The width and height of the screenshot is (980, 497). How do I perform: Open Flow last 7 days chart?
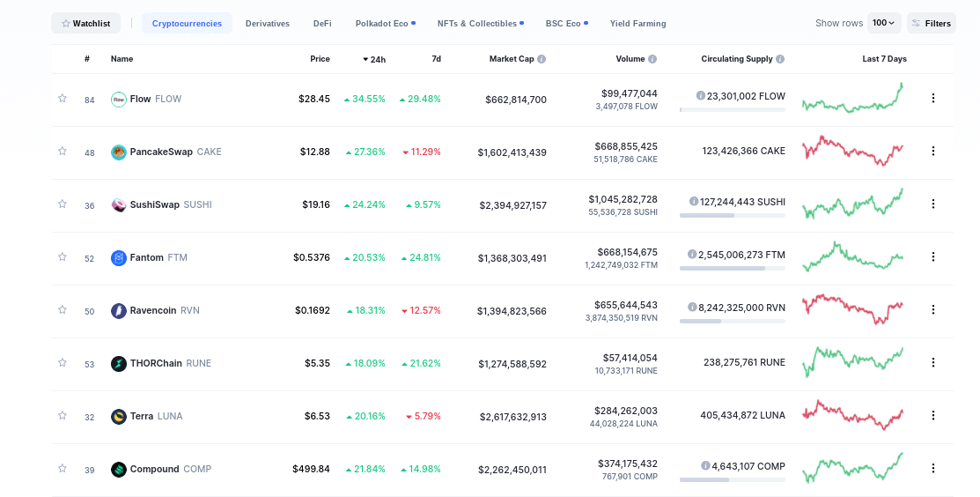(852, 98)
